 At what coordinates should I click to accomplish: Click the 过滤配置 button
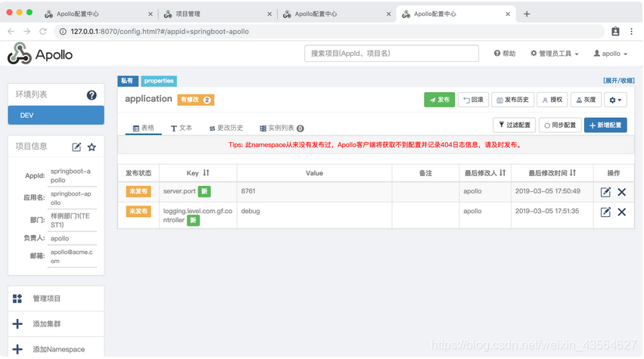[x=514, y=125]
